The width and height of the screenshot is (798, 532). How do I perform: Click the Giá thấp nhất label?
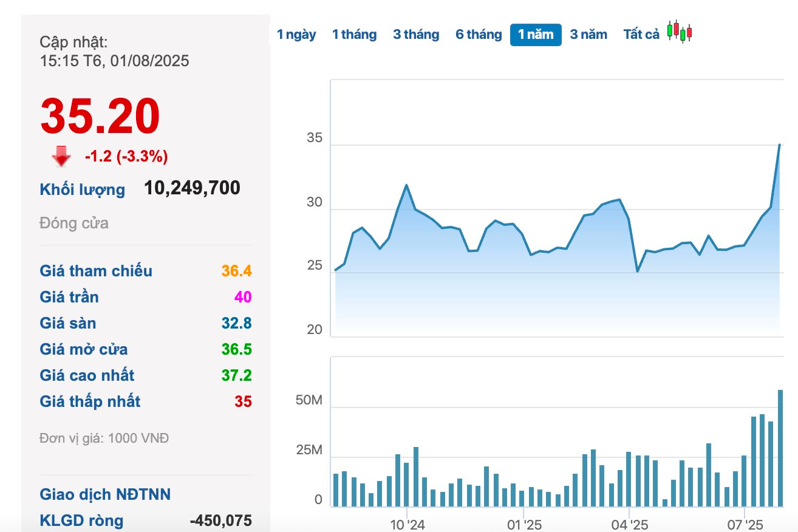[90, 401]
